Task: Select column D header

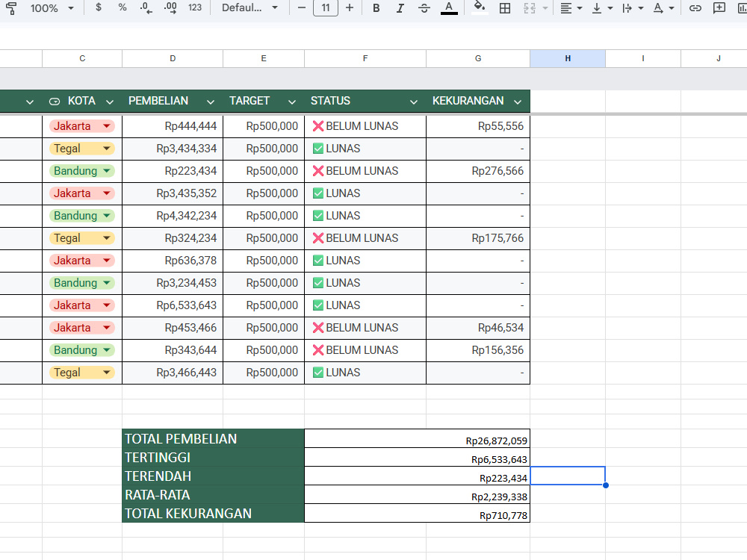Action: [173, 58]
